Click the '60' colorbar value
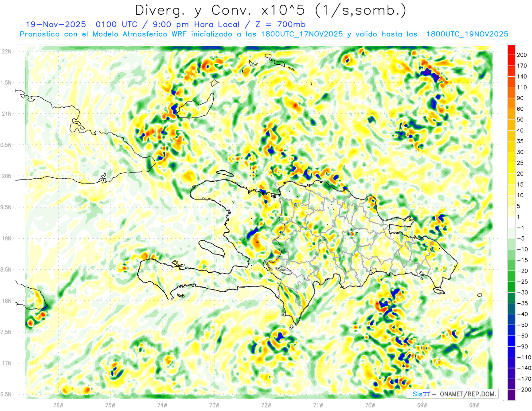 coord(521,109)
